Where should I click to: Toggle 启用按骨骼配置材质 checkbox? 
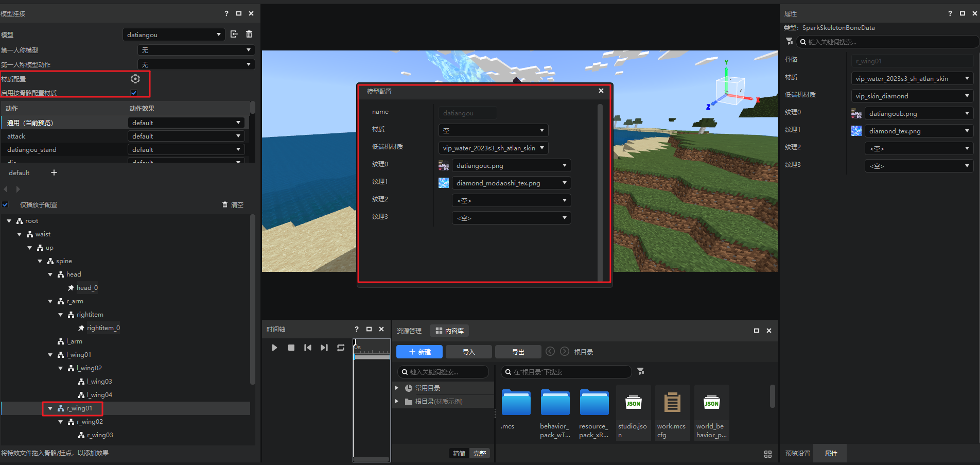point(134,93)
